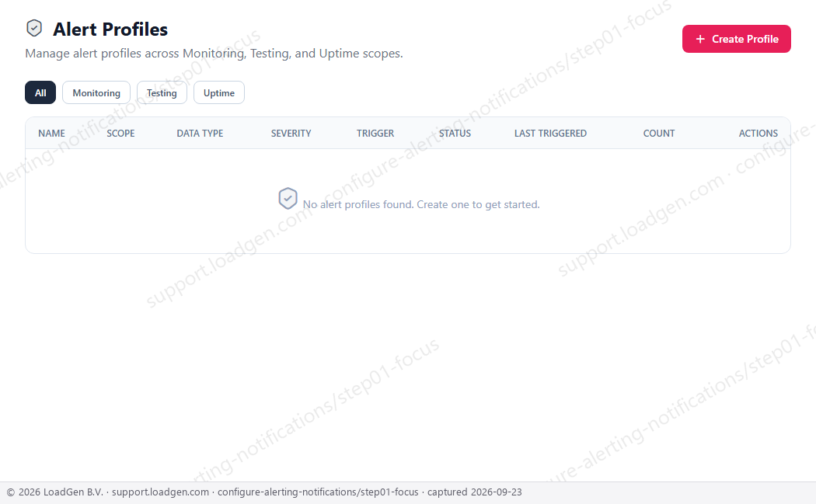Click the COUNT column header
This screenshot has height=504, width=816.
pyautogui.click(x=659, y=133)
